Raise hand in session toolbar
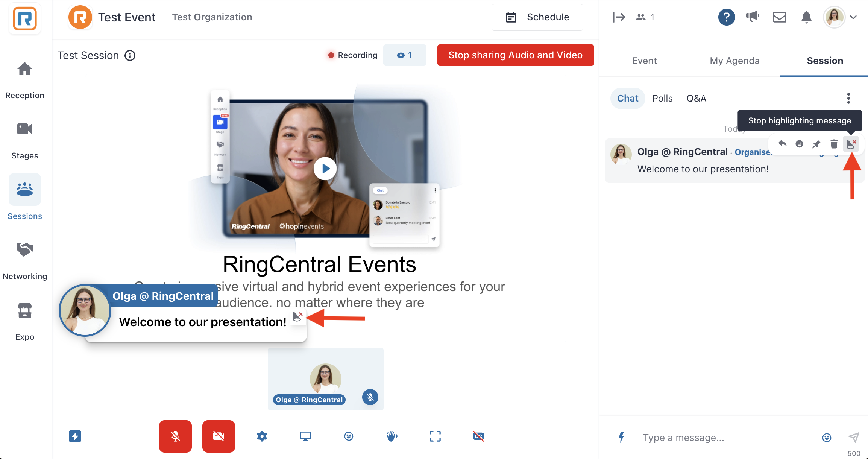This screenshot has width=868, height=459. (x=392, y=436)
